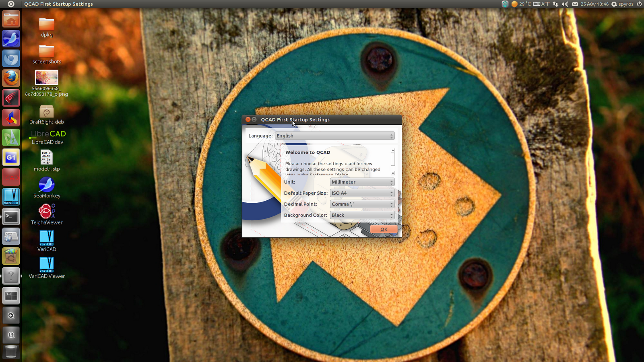Image resolution: width=644 pixels, height=362 pixels.
Task: Select the model1.stp file on the desktop
Action: (x=47, y=161)
